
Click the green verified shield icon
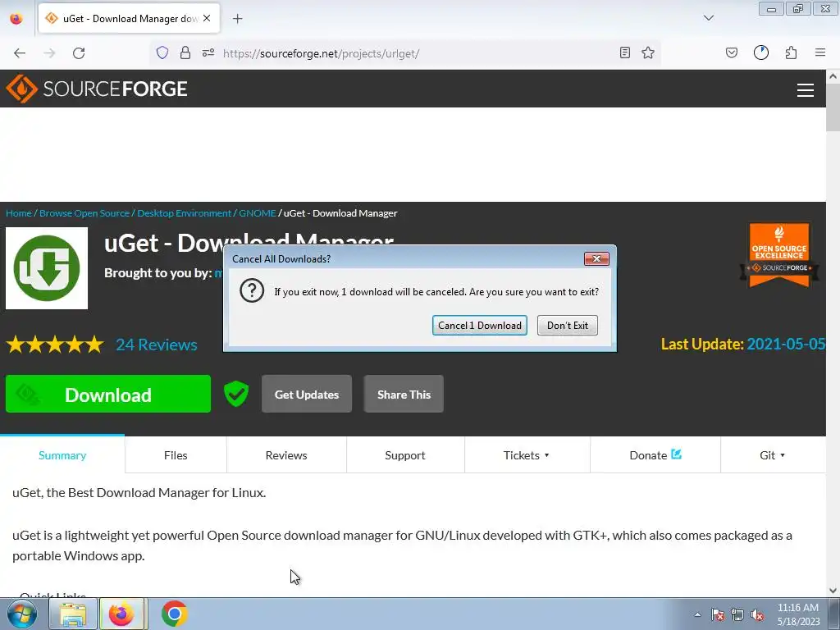(236, 394)
